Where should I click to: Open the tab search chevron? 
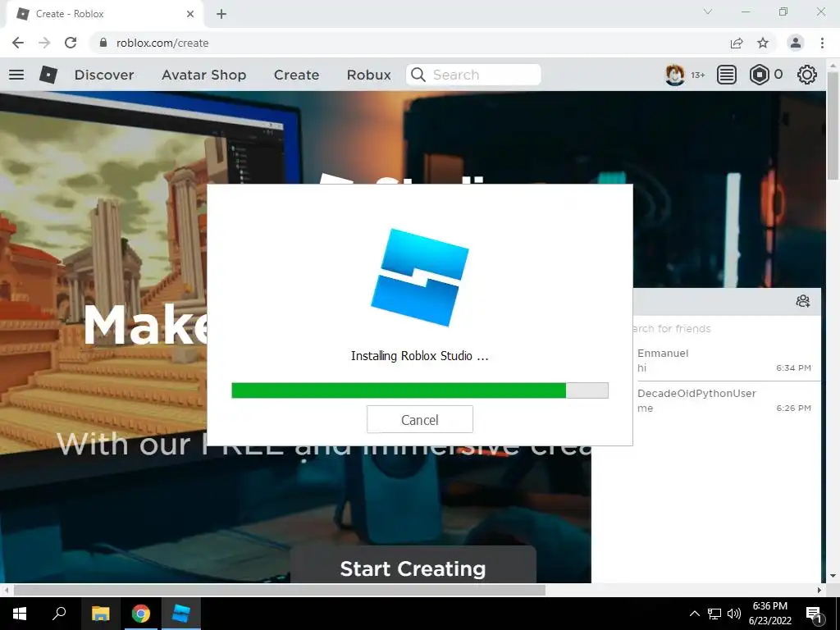coord(708,11)
